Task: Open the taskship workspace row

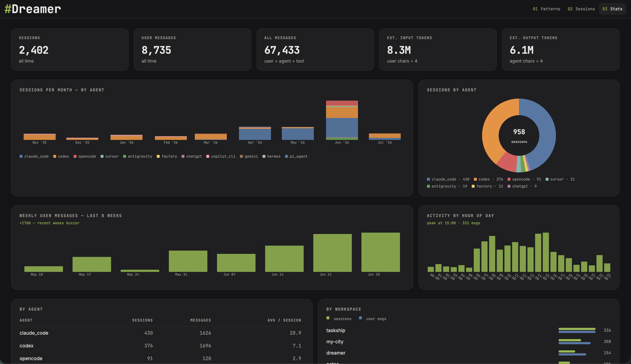Action: 469,330
